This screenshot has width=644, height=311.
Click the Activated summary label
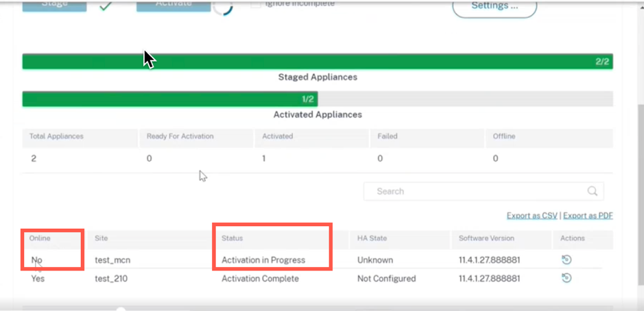(x=278, y=136)
